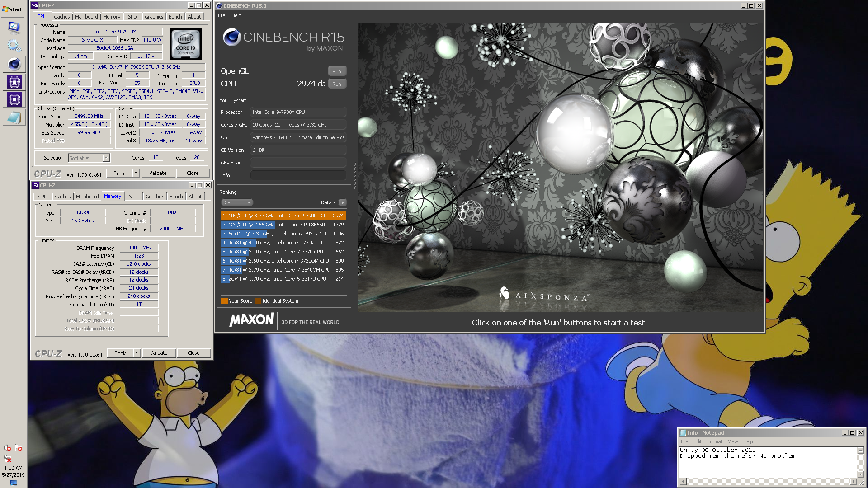Click the Close button in the top CPU-Z window
The height and width of the screenshot is (488, 868).
[193, 173]
